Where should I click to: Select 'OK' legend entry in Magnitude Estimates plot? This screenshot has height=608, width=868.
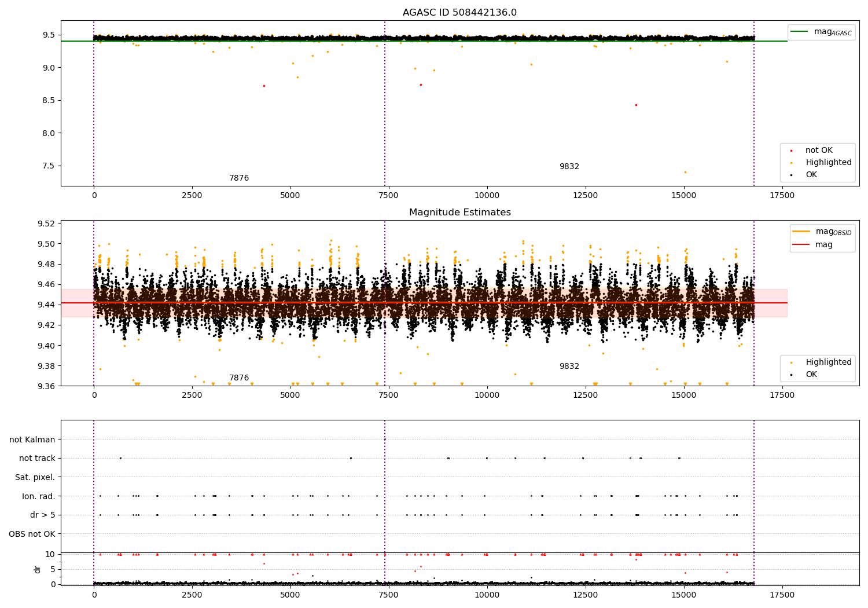811,375
